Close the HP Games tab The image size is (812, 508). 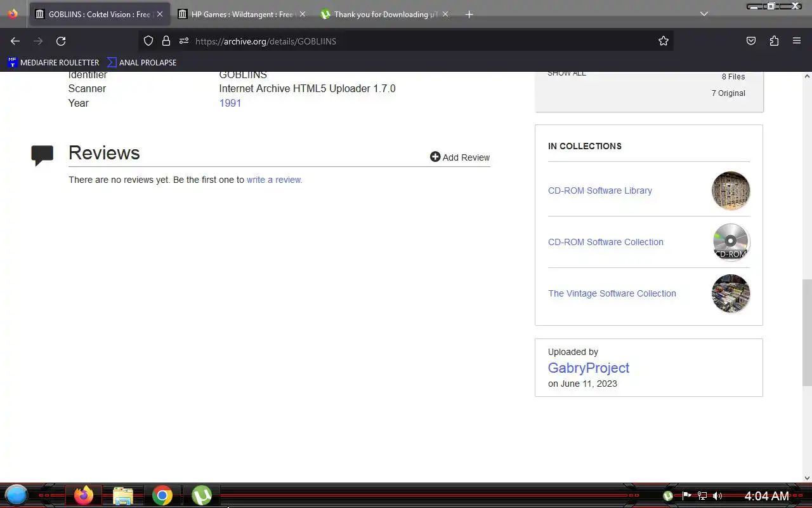[x=302, y=14]
